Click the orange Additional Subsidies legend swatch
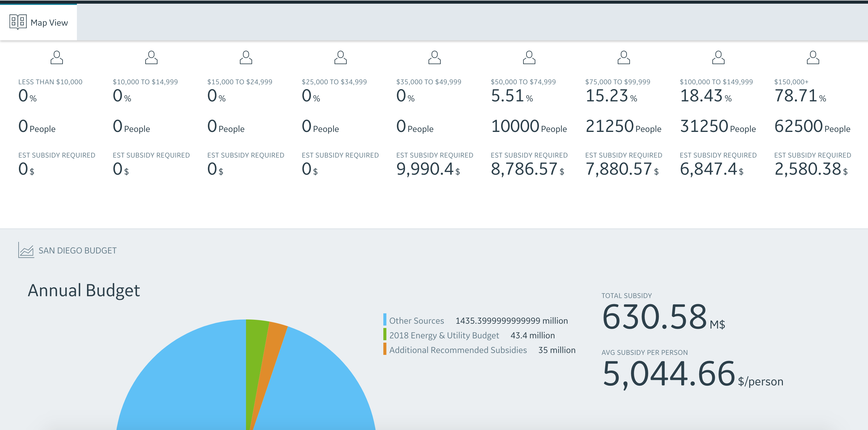The height and width of the screenshot is (430, 868). (385, 349)
